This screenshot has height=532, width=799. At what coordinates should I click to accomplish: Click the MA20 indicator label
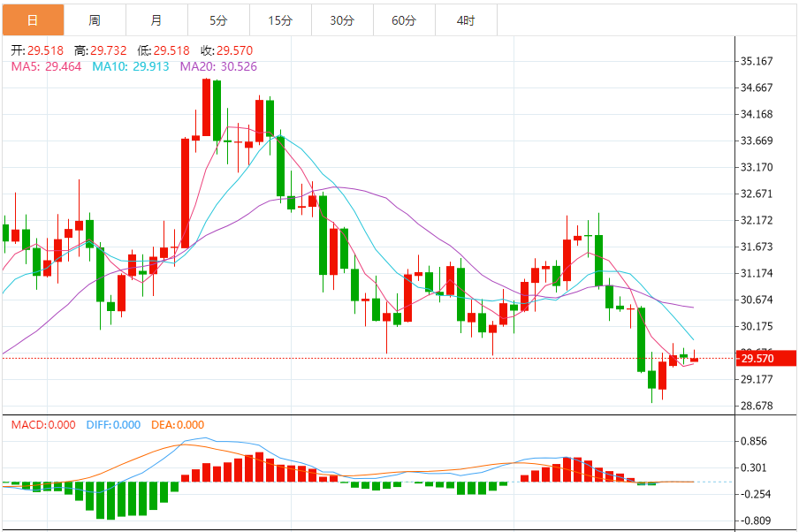218,67
